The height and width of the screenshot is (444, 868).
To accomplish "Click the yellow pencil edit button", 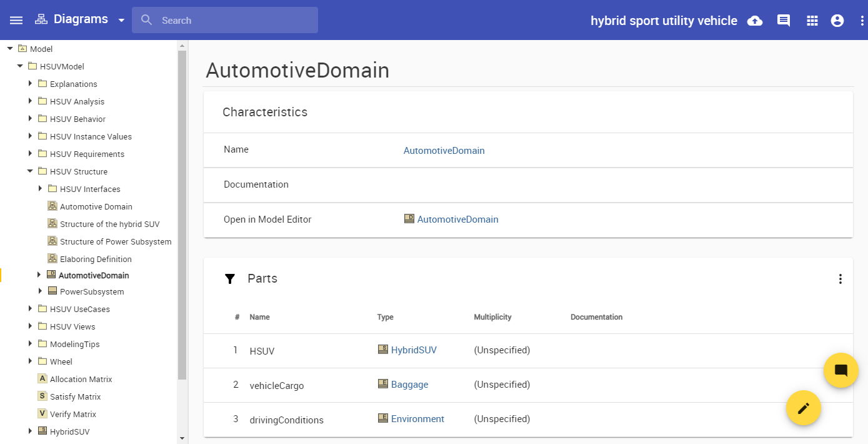I will 803,408.
